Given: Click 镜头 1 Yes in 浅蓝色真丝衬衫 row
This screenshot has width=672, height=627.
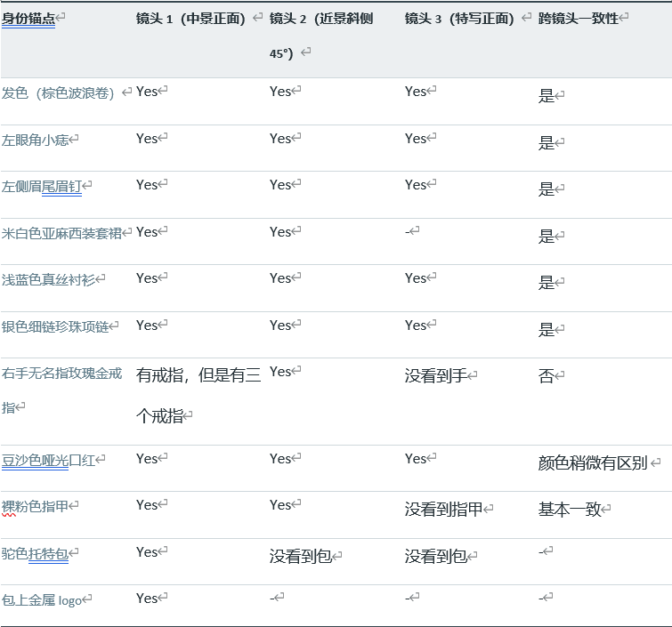Looking at the screenshot, I should 147,278.
